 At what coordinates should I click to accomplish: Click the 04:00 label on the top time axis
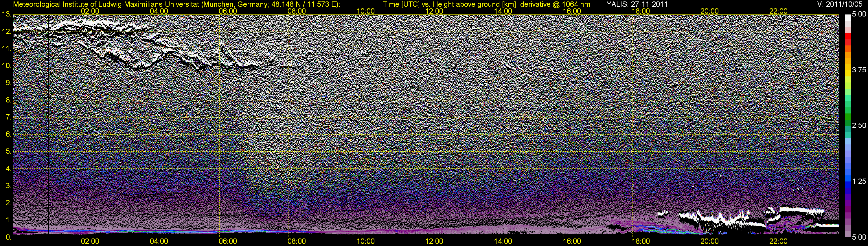coord(159,11)
